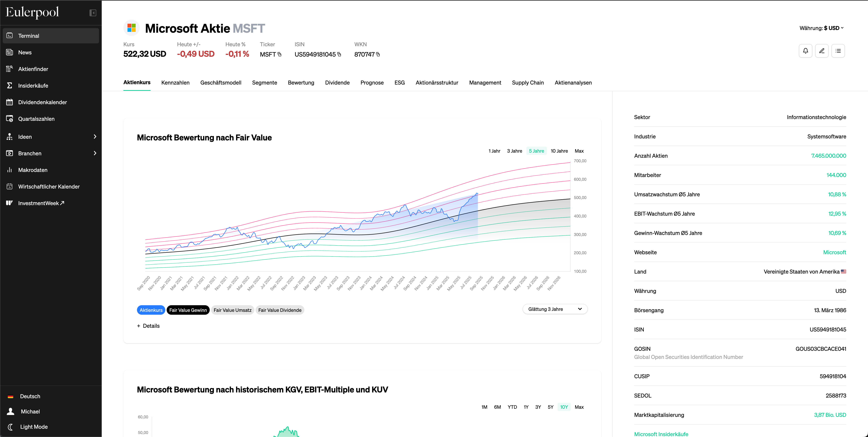Switch to Light Mode
The width and height of the screenshot is (868, 437).
pos(34,426)
